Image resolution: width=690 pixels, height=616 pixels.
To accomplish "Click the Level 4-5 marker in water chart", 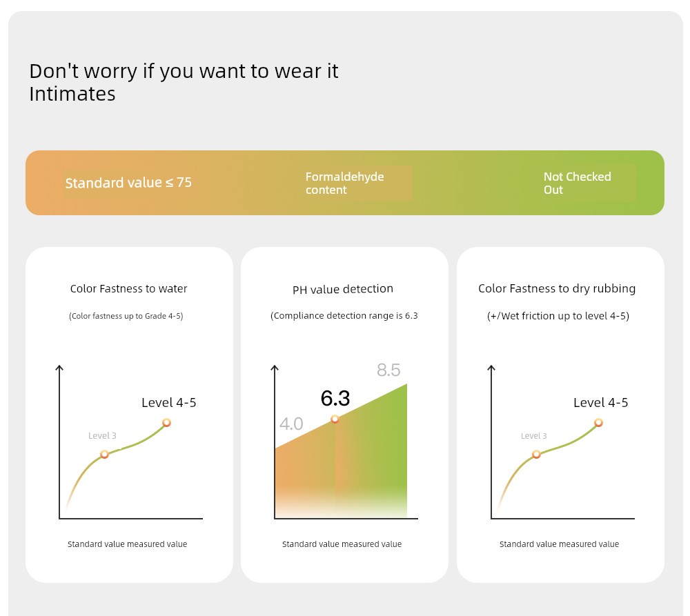I will tap(166, 422).
